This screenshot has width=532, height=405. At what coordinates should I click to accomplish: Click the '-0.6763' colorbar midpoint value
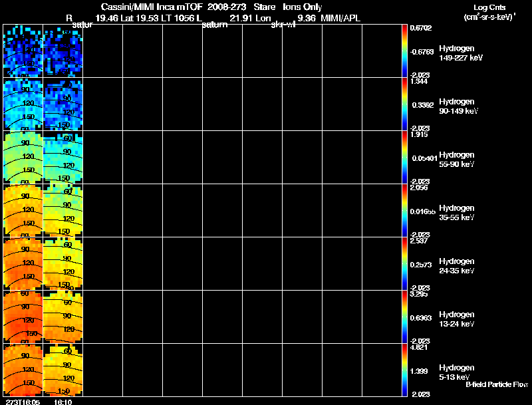point(422,52)
